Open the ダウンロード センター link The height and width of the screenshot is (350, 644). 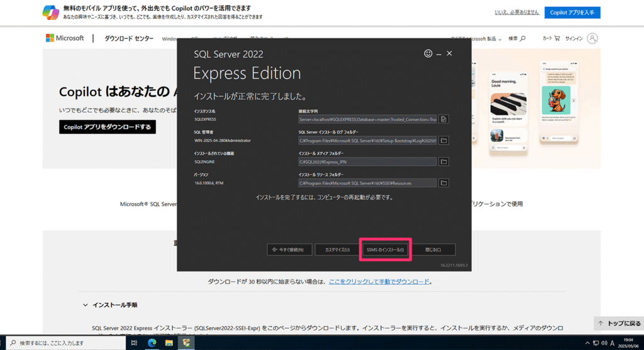click(128, 38)
